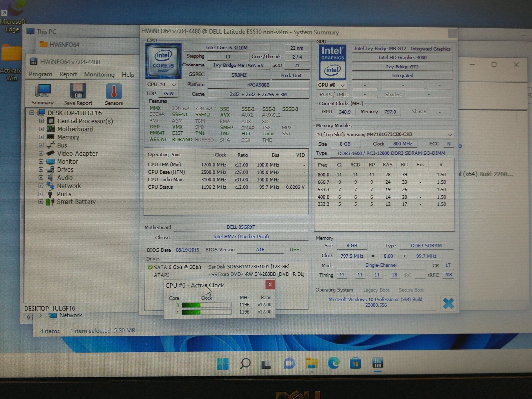532x399 pixels.
Task: Open Task View on taskbar
Action: [266, 364]
